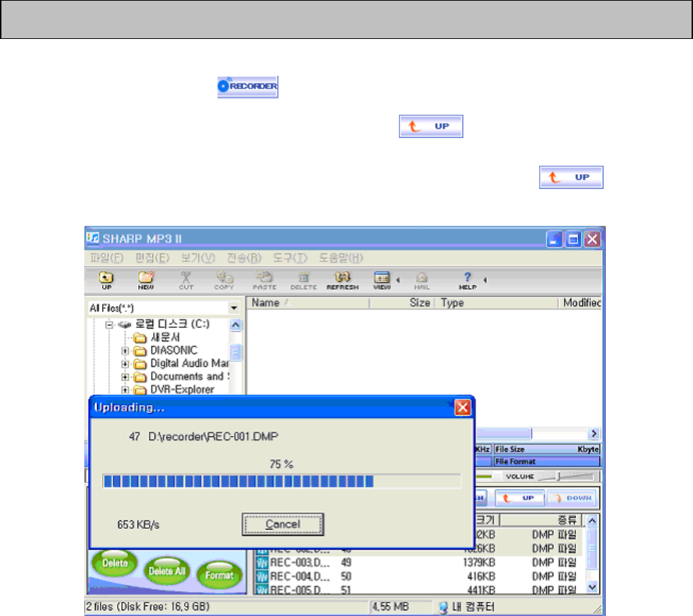
Task: Click status bar text 2 files (Disk Free: 16,9 GB)
Action: [147, 607]
